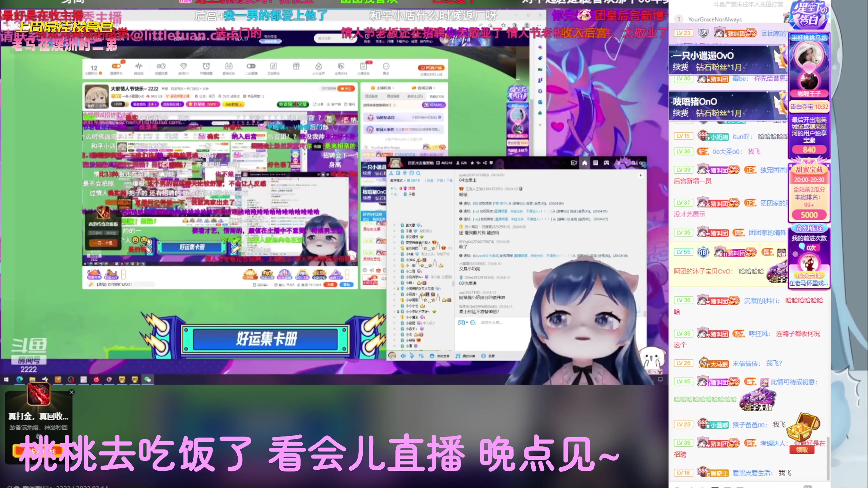Toggle the microphone mute in voice channel

point(412,356)
